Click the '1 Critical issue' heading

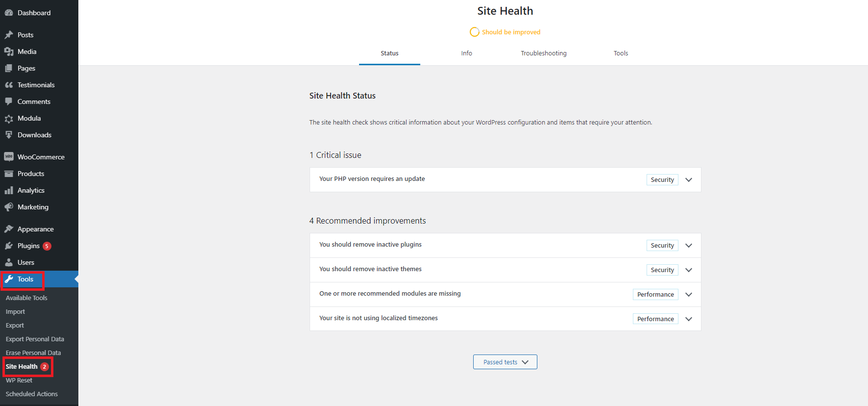click(x=336, y=155)
